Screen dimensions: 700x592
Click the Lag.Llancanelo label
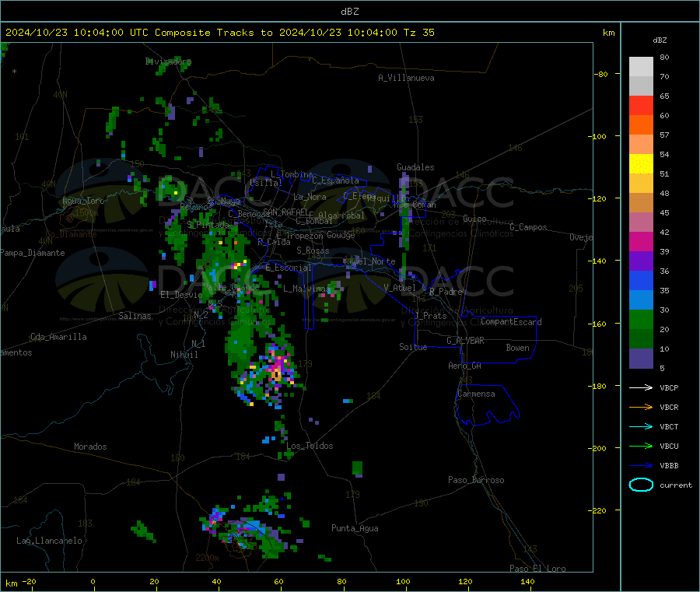point(50,541)
